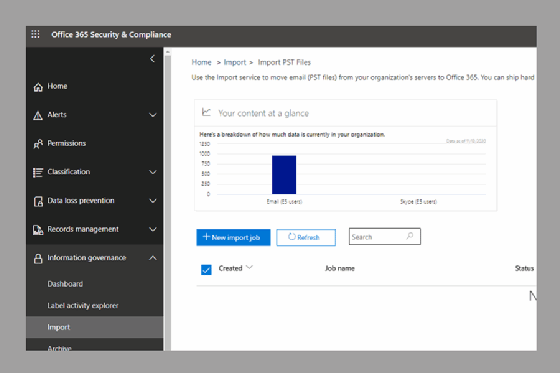Click the Home house icon in sidebar
560x373 pixels.
[38, 87]
